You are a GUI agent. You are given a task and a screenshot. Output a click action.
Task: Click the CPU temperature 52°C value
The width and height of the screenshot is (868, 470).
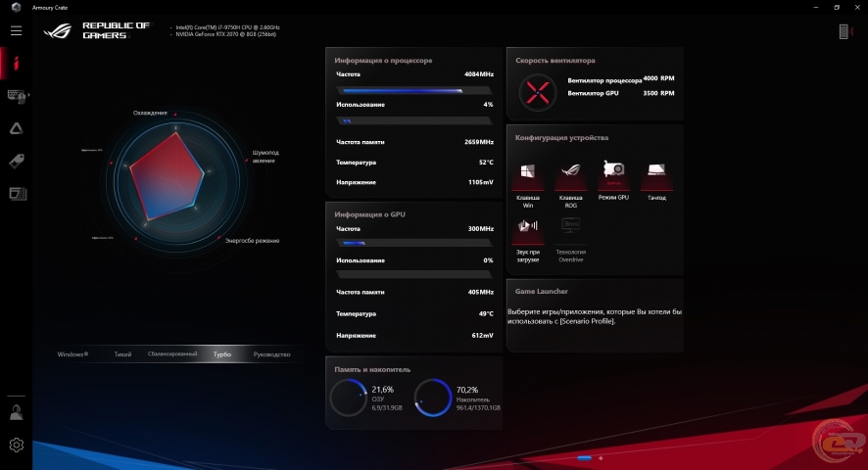[486, 163]
